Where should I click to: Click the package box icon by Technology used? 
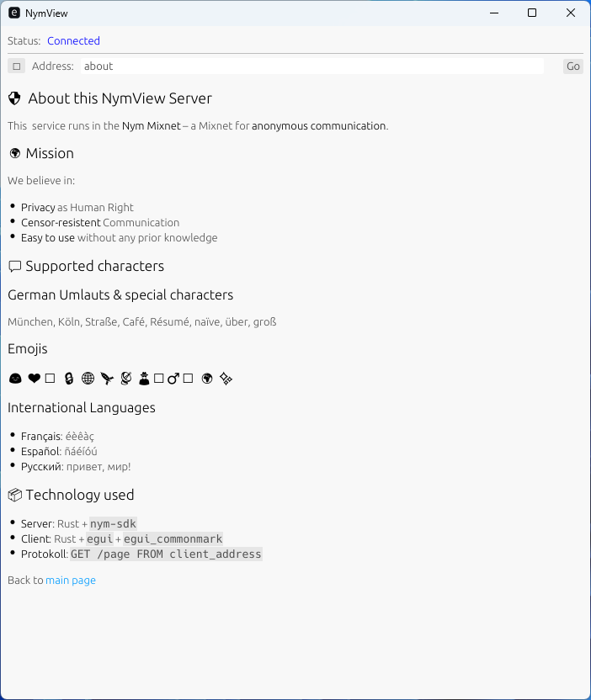pyautogui.click(x=14, y=495)
